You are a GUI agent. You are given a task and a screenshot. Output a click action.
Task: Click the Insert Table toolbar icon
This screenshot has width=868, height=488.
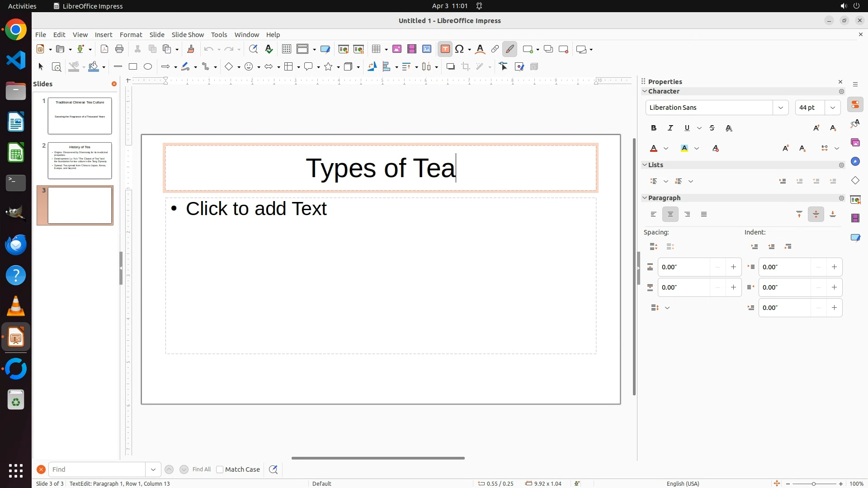click(x=376, y=49)
